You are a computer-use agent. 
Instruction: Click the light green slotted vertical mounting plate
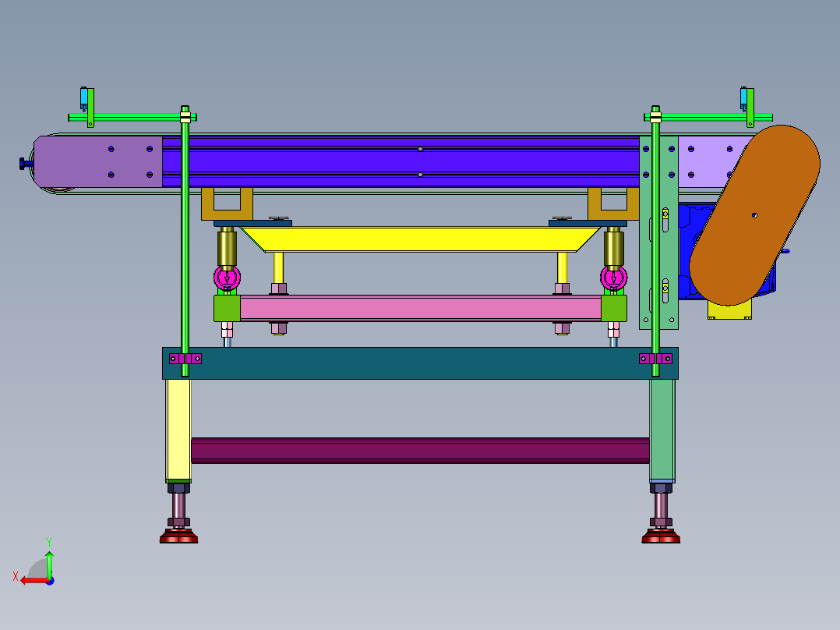coord(646,257)
